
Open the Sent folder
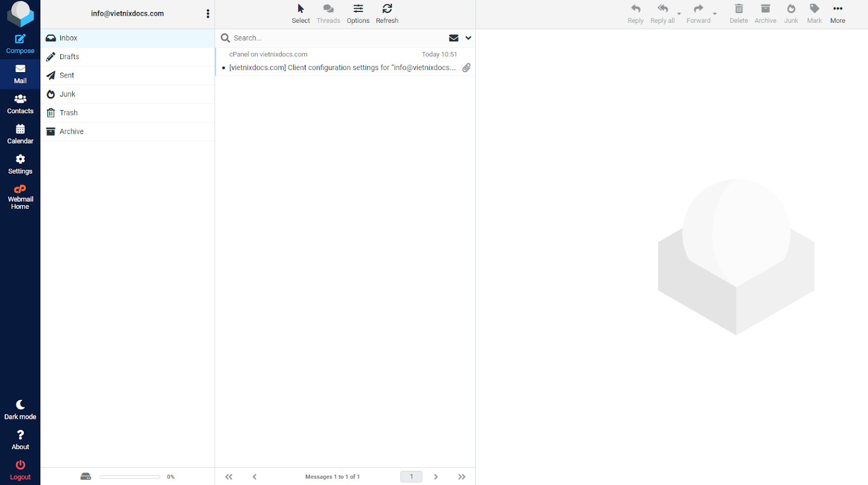(127, 75)
